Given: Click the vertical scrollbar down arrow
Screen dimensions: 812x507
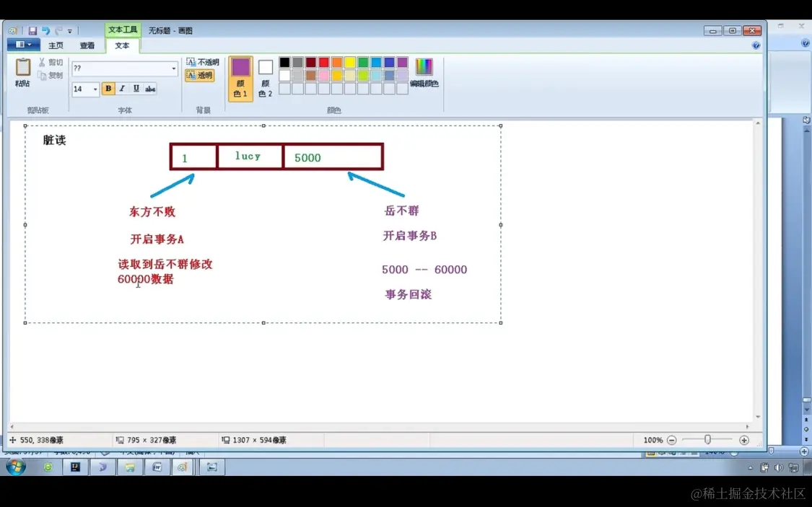Looking at the screenshot, I should (x=758, y=416).
